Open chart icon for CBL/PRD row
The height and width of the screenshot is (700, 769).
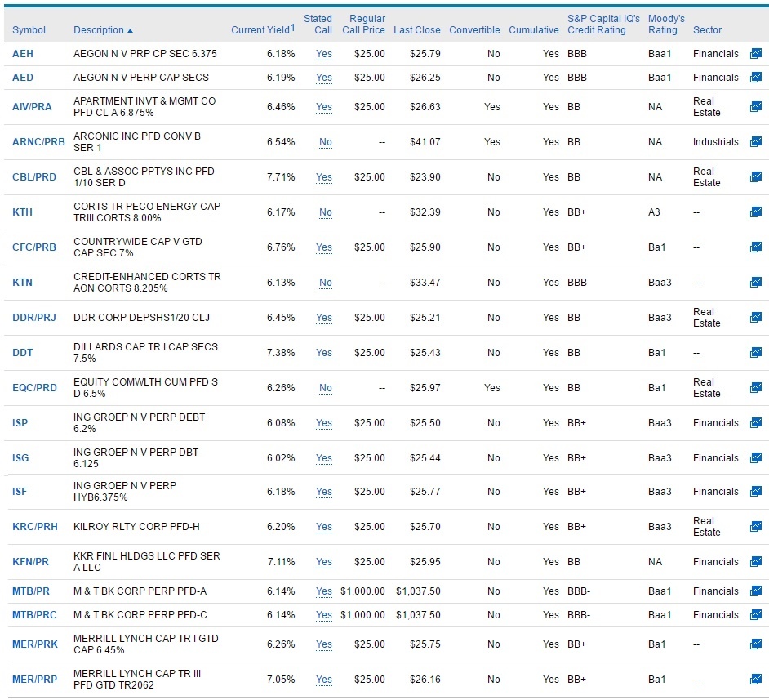(756, 176)
